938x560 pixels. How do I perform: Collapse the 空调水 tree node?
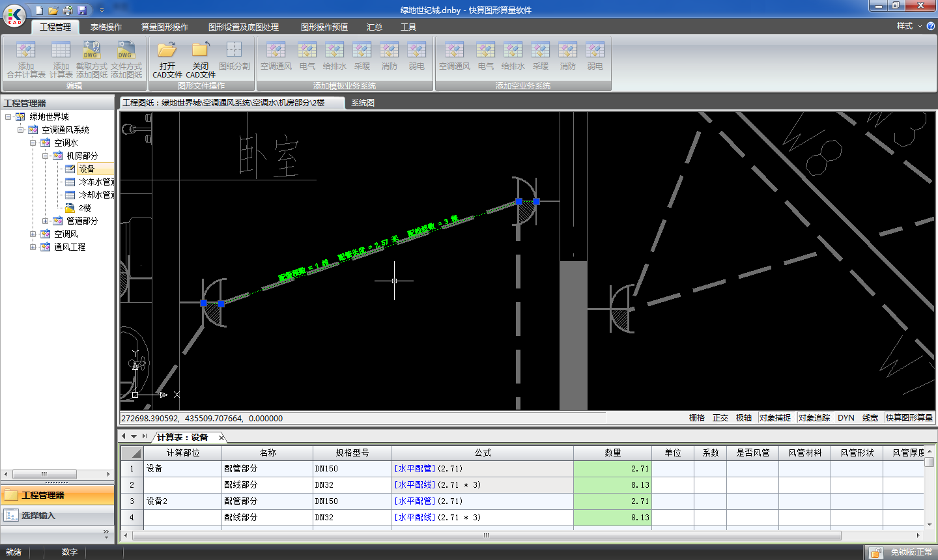[x=33, y=143]
